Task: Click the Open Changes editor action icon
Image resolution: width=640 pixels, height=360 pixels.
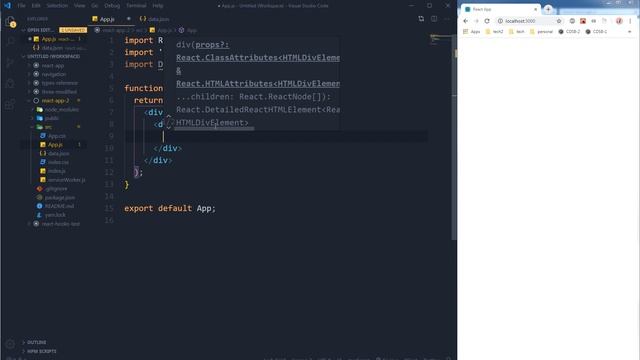Action: coord(421,19)
